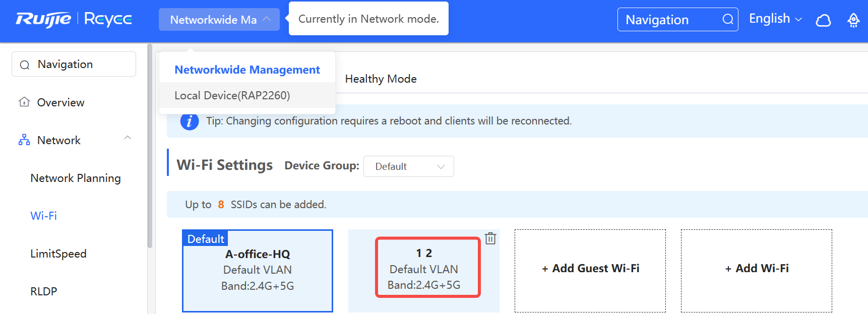Viewport: 868px width, 314px height.
Task: Click the 'Currently in Network mode.' tooltip
Action: click(368, 19)
